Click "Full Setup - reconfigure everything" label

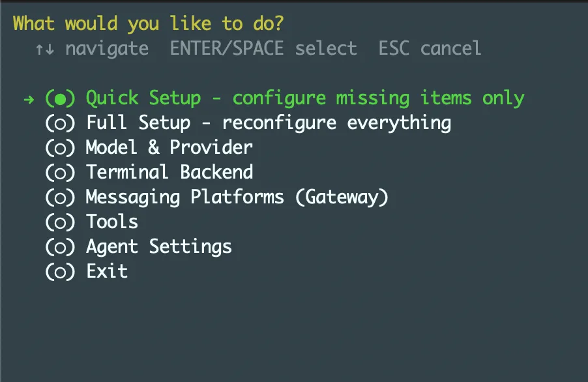click(x=269, y=123)
